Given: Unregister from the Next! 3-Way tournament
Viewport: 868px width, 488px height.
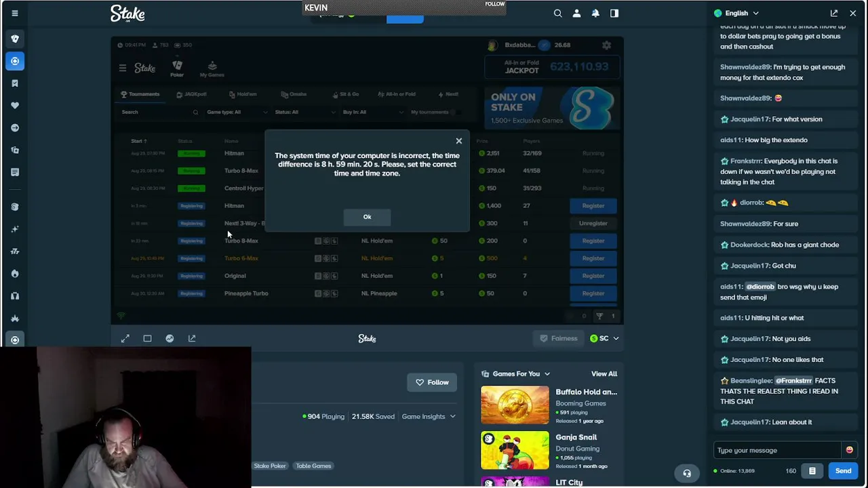Looking at the screenshot, I should tap(593, 224).
